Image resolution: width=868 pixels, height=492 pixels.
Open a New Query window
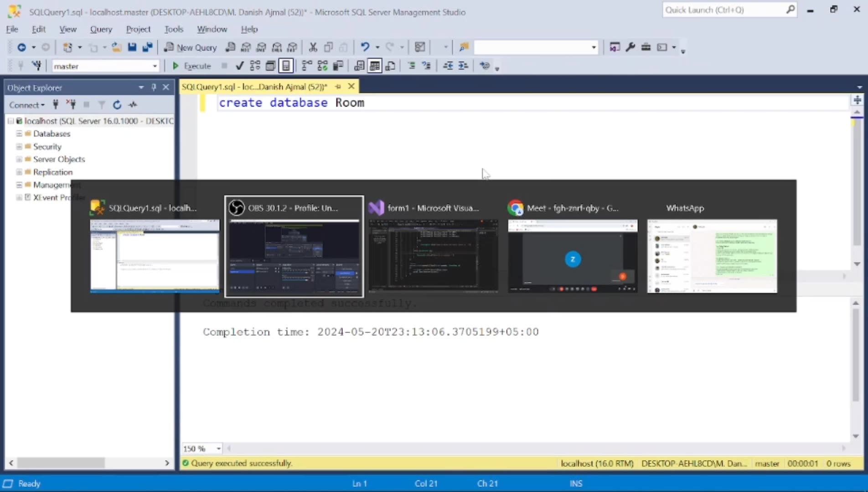190,47
